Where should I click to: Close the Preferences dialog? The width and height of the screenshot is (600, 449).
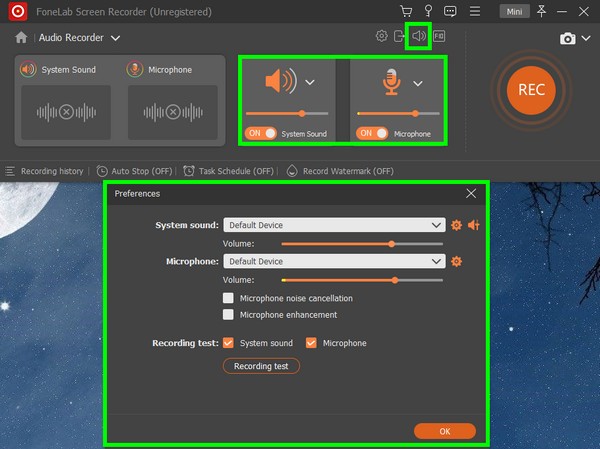pyautogui.click(x=471, y=193)
